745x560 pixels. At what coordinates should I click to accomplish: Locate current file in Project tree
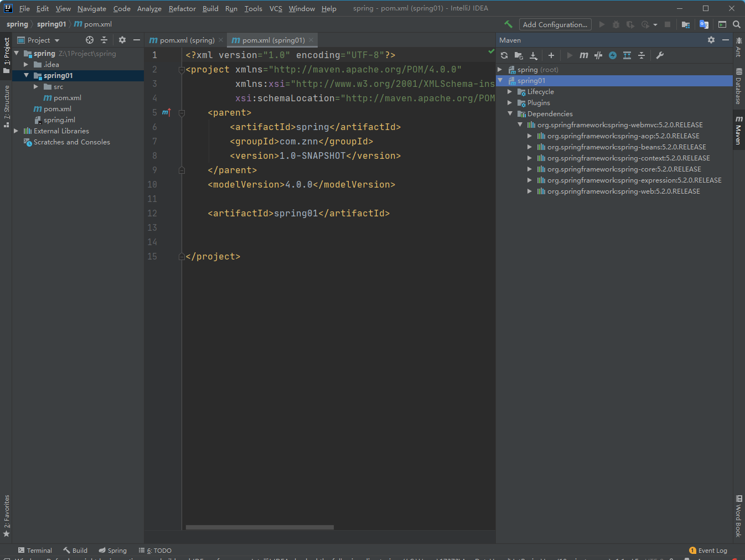tap(90, 40)
